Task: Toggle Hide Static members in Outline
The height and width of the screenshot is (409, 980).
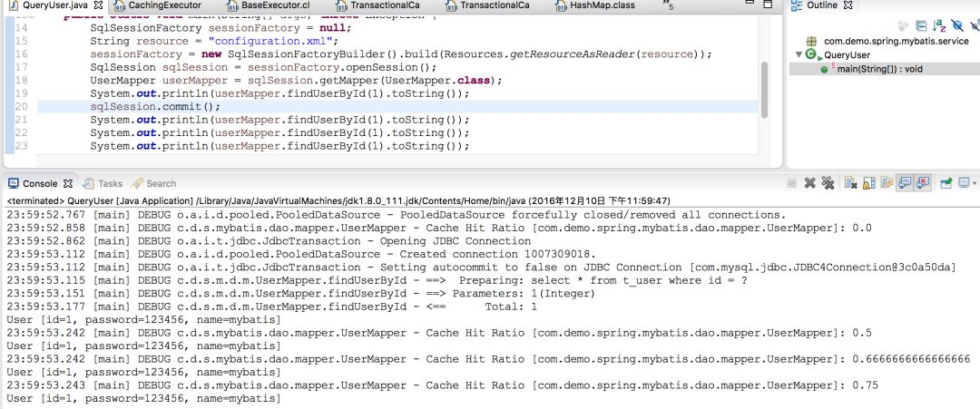Action: [975, 25]
